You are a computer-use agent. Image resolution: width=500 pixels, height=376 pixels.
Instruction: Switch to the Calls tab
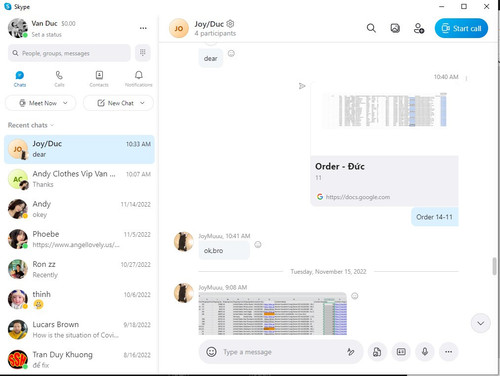coord(59,79)
